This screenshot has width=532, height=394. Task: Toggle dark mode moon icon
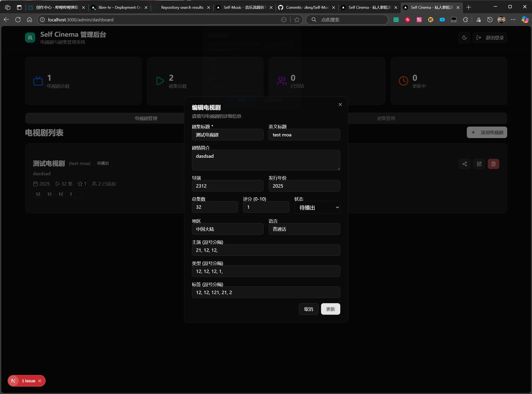[x=464, y=38]
